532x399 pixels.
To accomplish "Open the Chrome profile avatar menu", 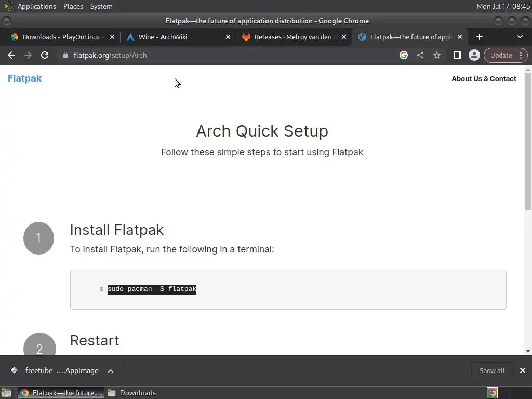I will 474,55.
